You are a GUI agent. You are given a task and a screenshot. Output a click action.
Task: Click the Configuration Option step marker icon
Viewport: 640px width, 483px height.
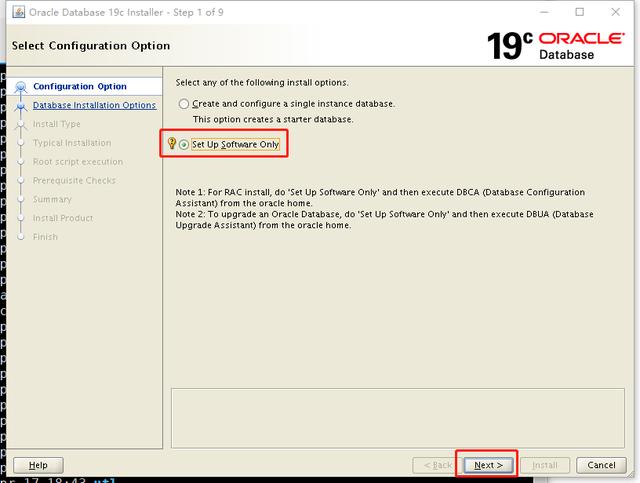point(21,87)
